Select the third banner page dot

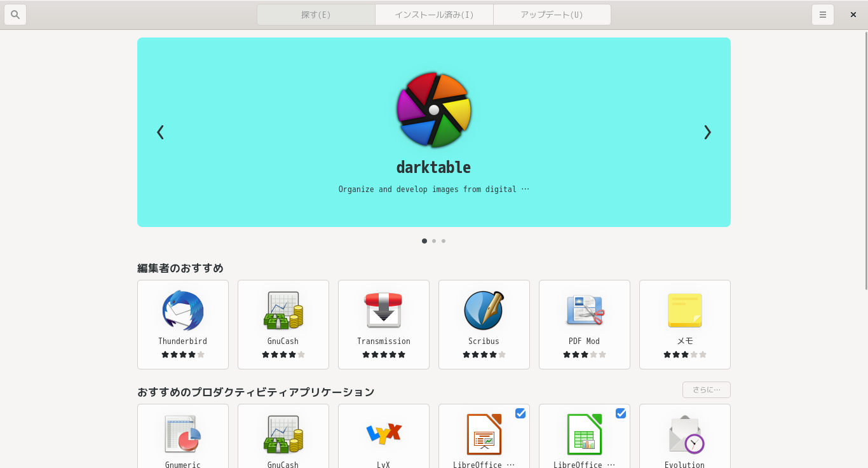(x=444, y=241)
